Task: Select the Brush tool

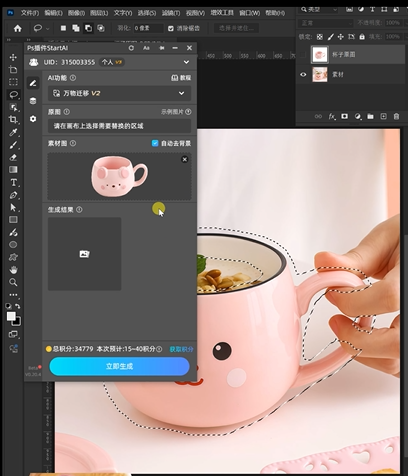Action: point(13,145)
